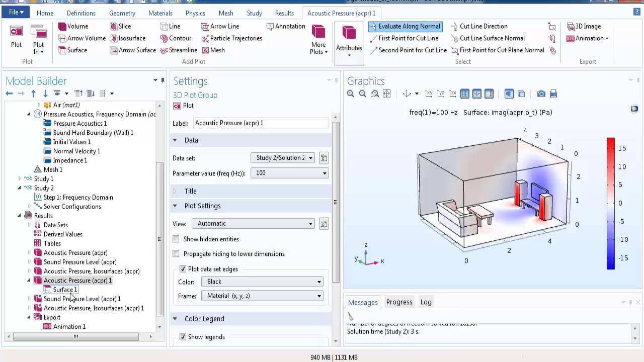Click the camera snapshot icon
The image size is (644, 362).
click(x=541, y=94)
